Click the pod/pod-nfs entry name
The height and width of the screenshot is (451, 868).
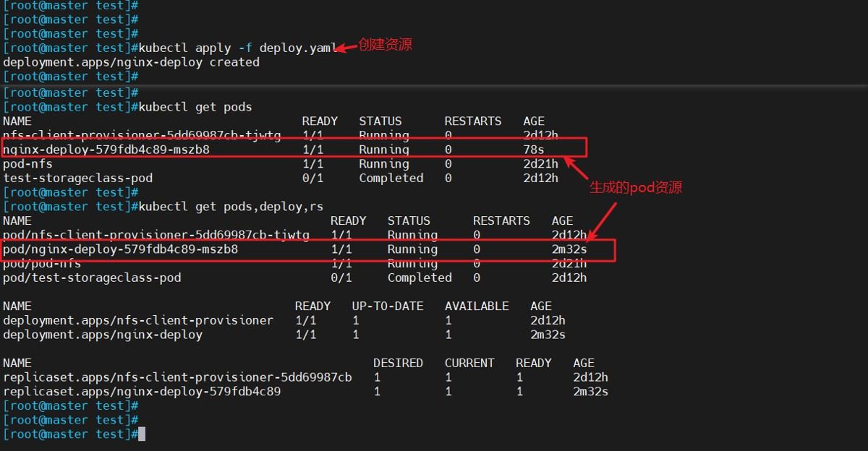click(x=42, y=264)
